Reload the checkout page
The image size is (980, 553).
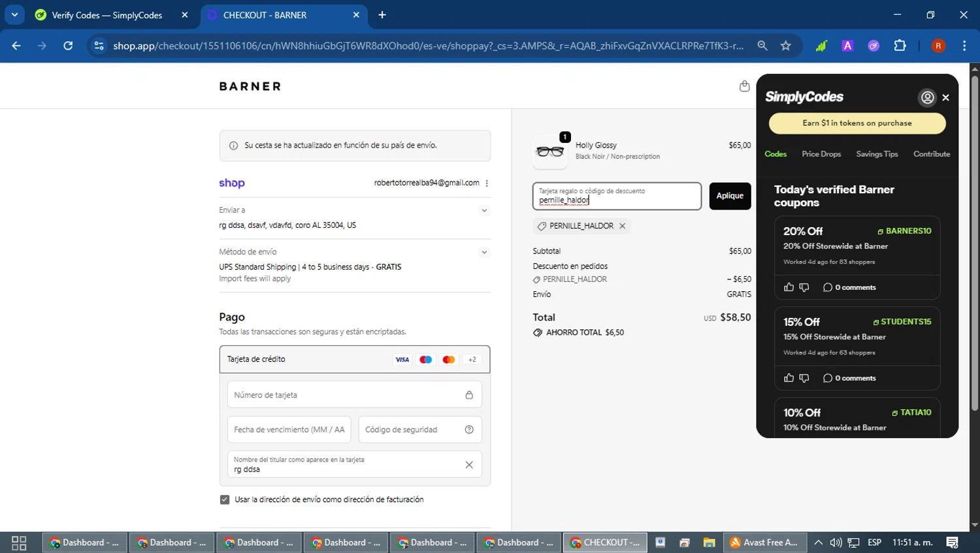coord(68,46)
